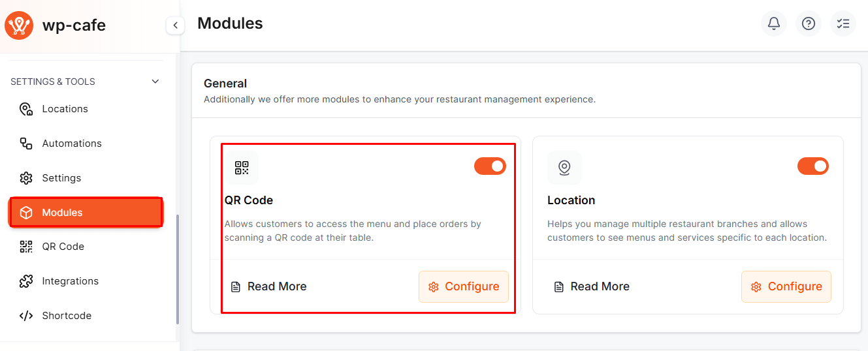Viewport: 868px width, 351px height.
Task: Open Locations in the sidebar
Action: pos(65,109)
